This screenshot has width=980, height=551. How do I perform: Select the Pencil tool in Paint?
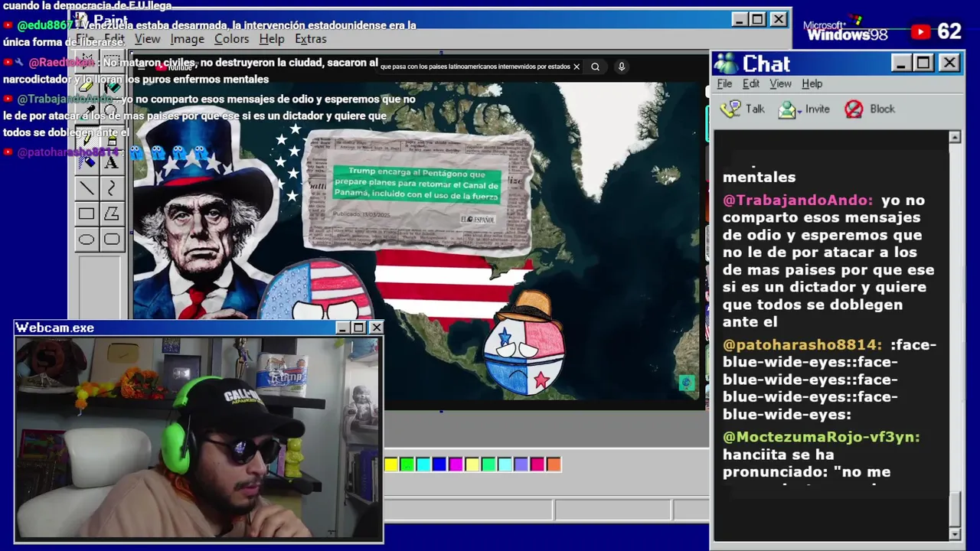[x=87, y=138]
